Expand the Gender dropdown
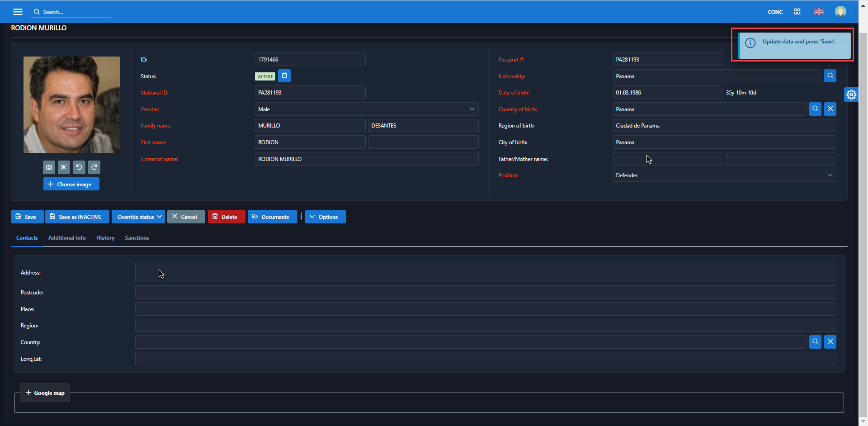The width and height of the screenshot is (868, 426). click(472, 109)
